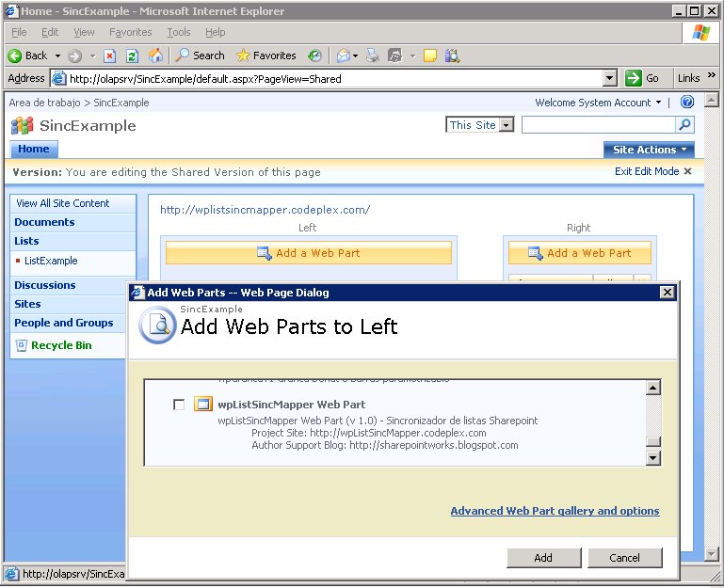The height and width of the screenshot is (588, 724).
Task: Open the File menu
Action: (x=19, y=32)
